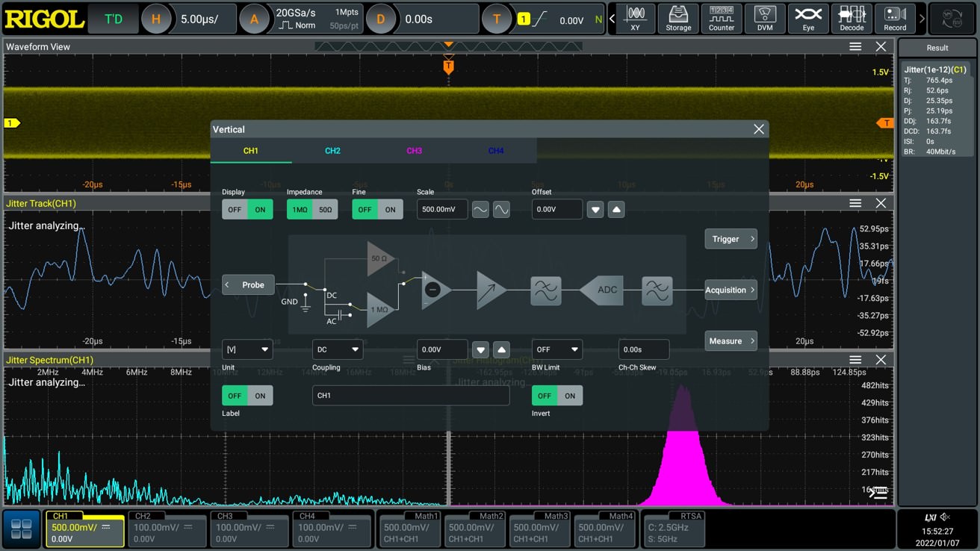980x551 pixels.
Task: Open the Unit [V] dropdown
Action: (247, 349)
